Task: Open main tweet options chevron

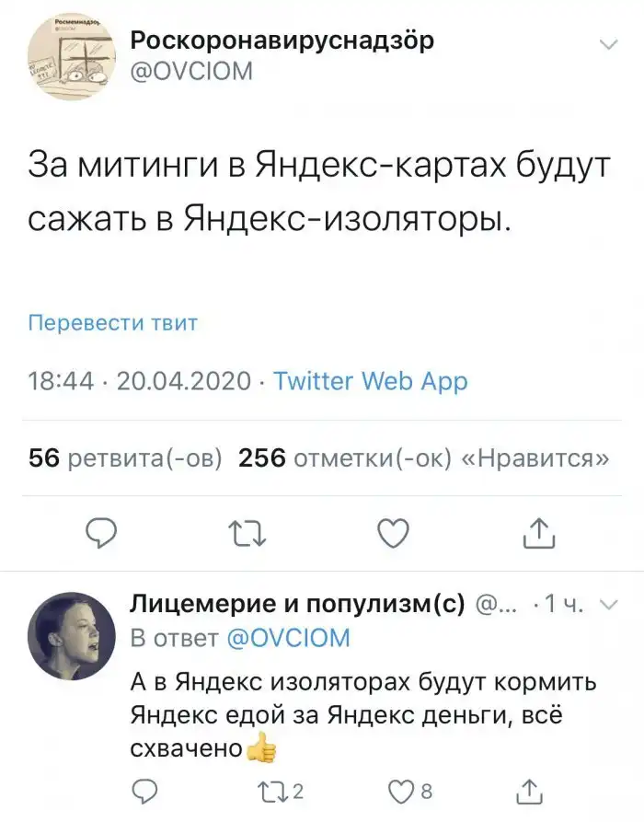Action: click(608, 44)
